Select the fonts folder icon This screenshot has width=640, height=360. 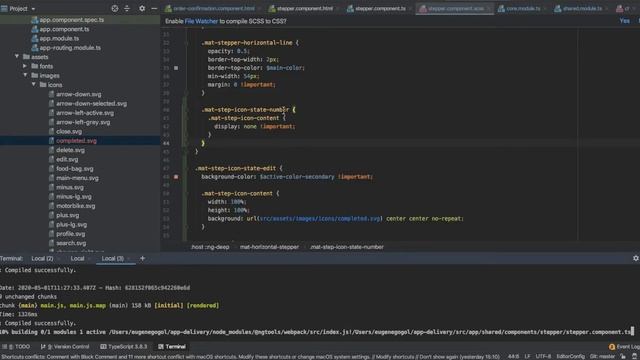tap(35, 66)
